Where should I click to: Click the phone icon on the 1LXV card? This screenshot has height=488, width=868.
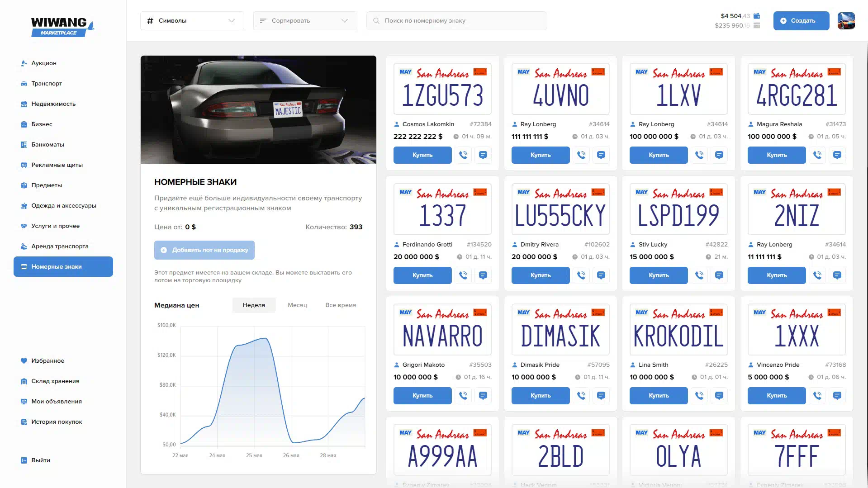click(x=699, y=155)
